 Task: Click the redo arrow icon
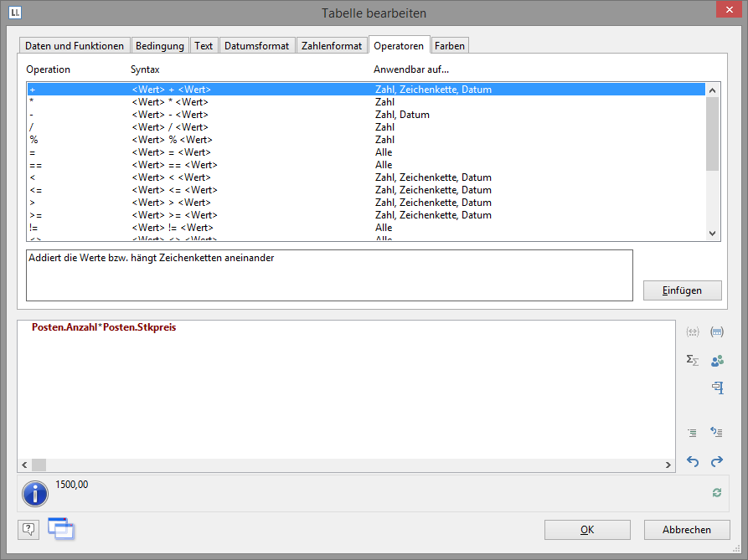717,461
